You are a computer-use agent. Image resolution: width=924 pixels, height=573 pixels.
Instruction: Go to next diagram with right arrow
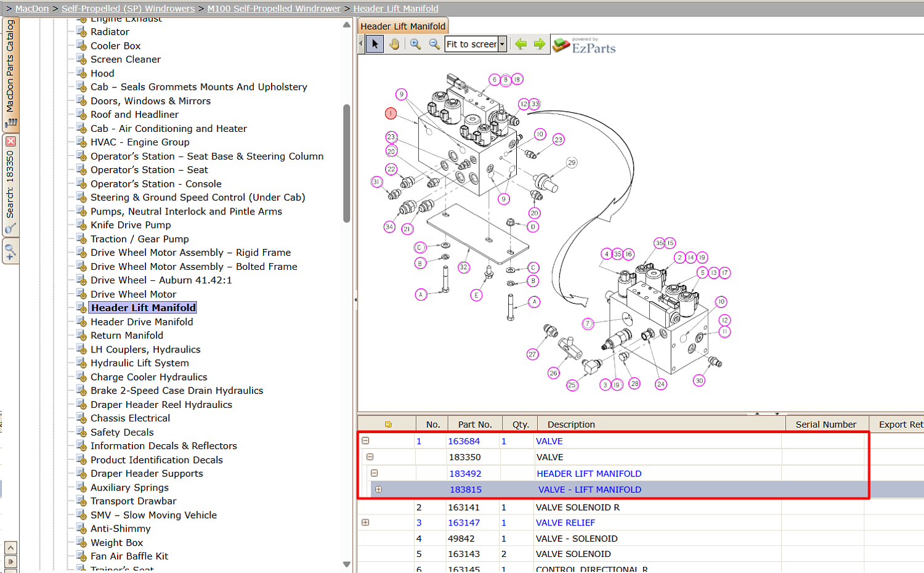[540, 44]
